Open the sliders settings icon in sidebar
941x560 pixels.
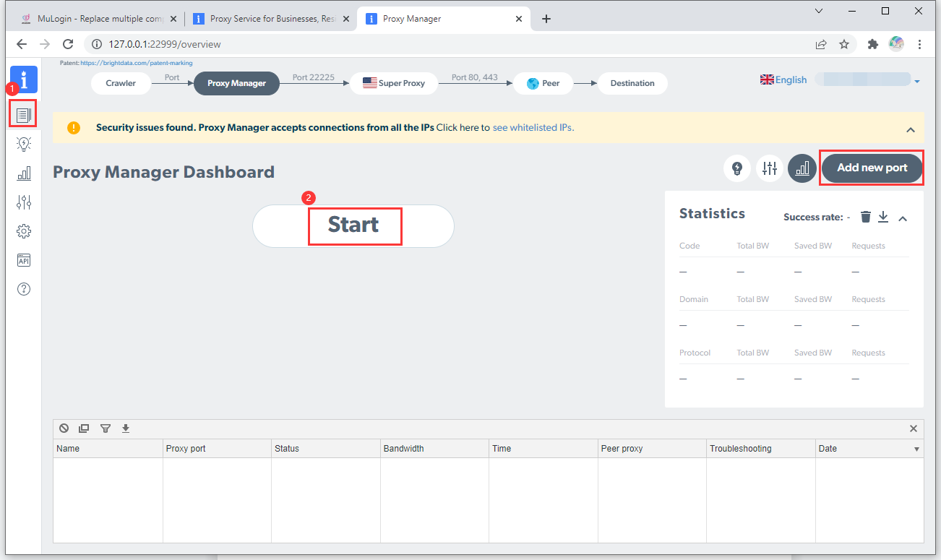click(x=24, y=202)
